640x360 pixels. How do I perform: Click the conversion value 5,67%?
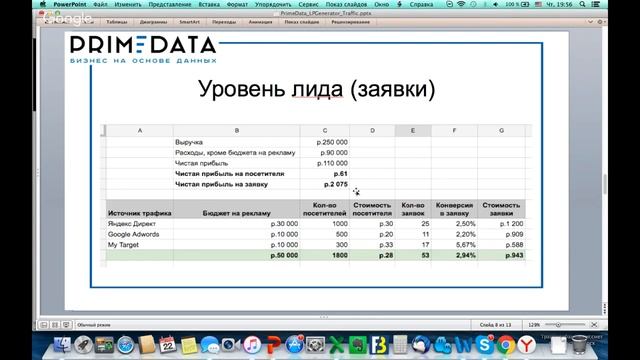pyautogui.click(x=465, y=244)
